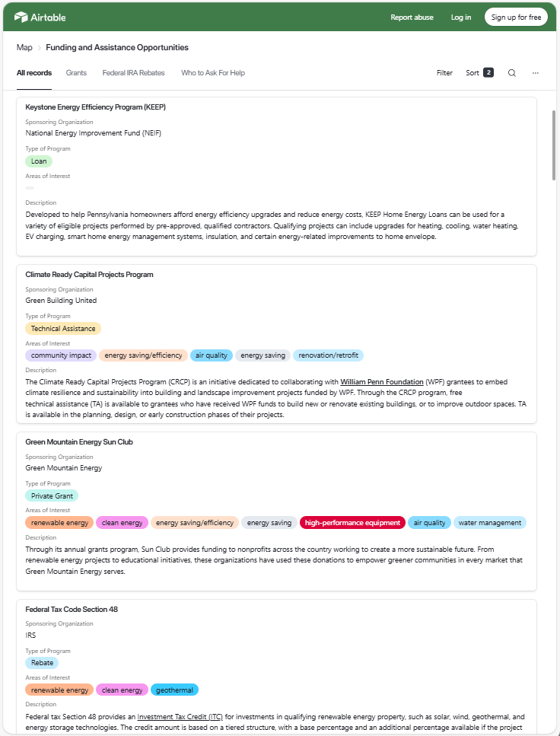Click the Report abuse link
This screenshot has height=736, width=560.
(412, 17)
